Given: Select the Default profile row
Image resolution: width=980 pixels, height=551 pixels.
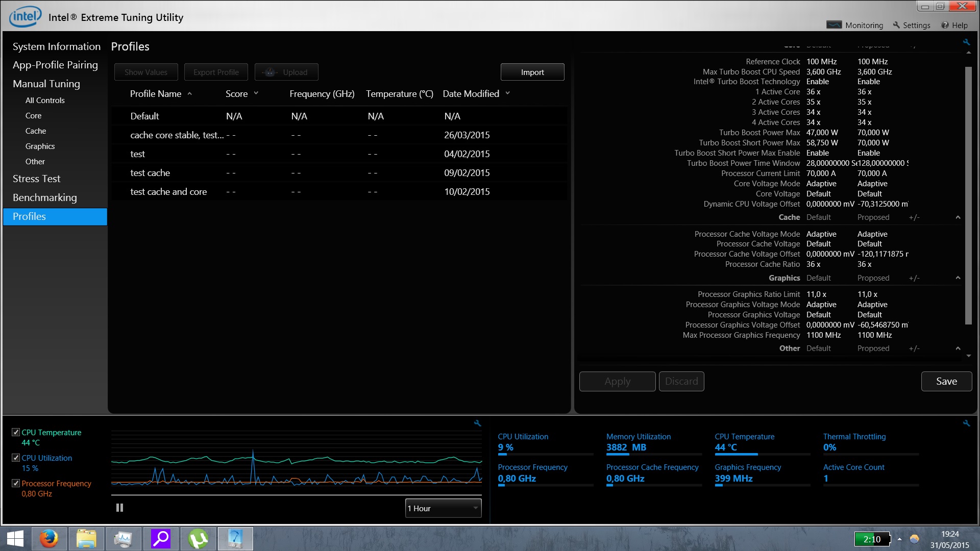Looking at the screenshot, I should 339,116.
